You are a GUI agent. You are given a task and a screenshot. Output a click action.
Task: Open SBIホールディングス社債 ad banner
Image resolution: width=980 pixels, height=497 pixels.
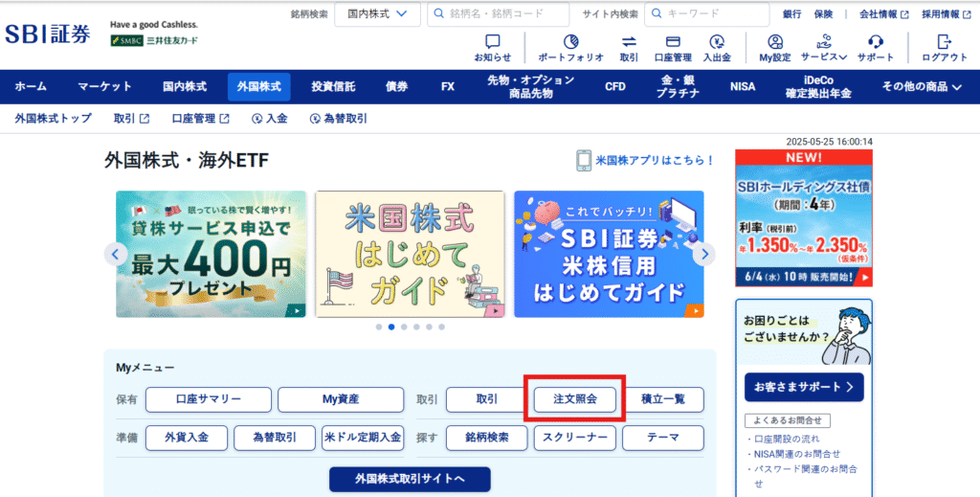click(804, 218)
